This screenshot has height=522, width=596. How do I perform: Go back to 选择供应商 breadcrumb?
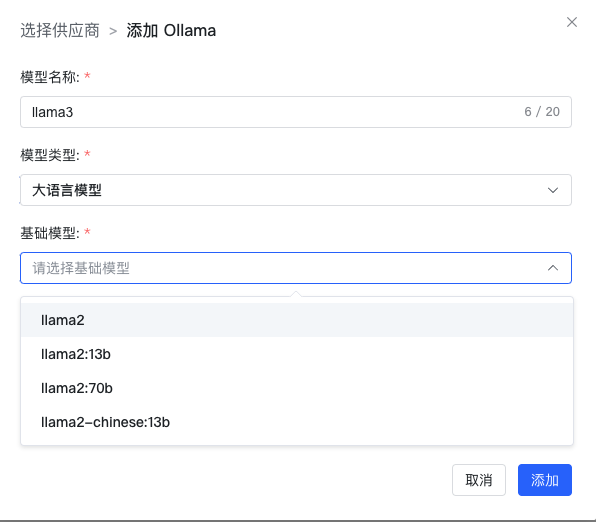pos(60,30)
